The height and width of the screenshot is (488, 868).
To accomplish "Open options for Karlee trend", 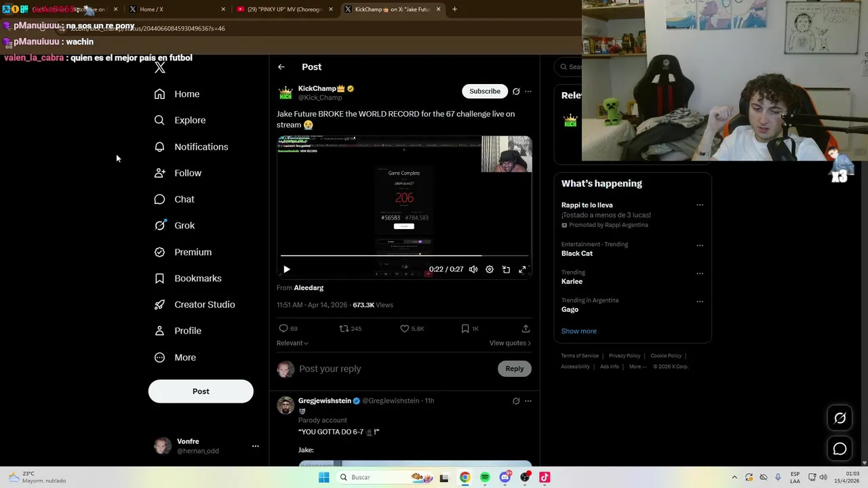I will pyautogui.click(x=700, y=274).
